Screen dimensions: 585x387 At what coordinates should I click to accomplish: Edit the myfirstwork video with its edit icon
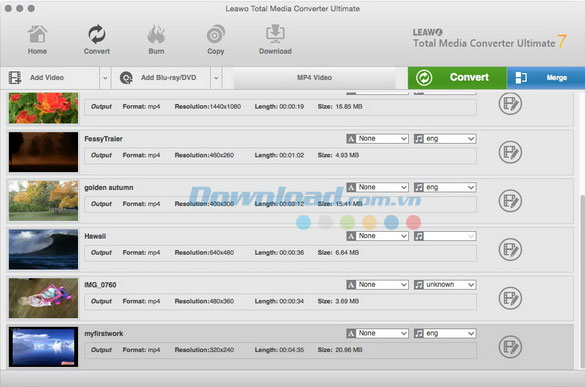click(510, 347)
